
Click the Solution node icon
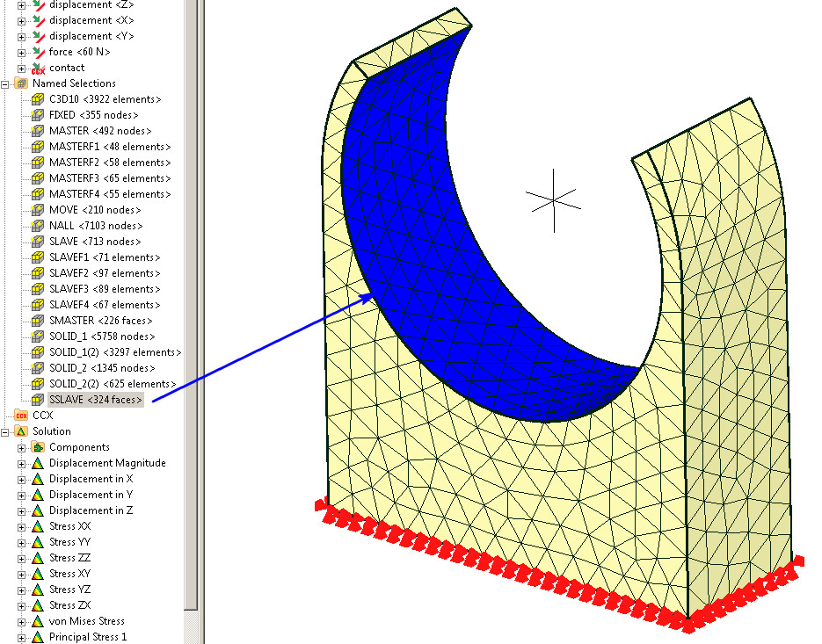click(21, 431)
